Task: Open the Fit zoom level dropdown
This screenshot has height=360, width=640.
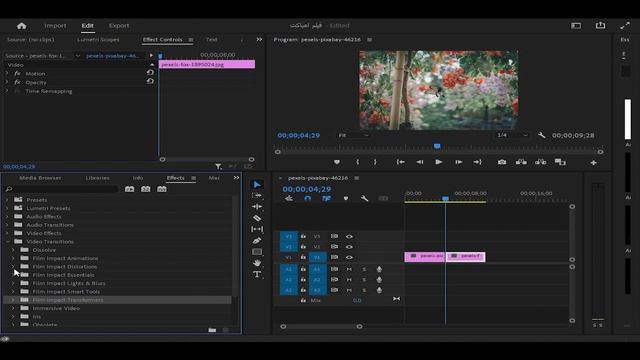Action: click(x=353, y=135)
